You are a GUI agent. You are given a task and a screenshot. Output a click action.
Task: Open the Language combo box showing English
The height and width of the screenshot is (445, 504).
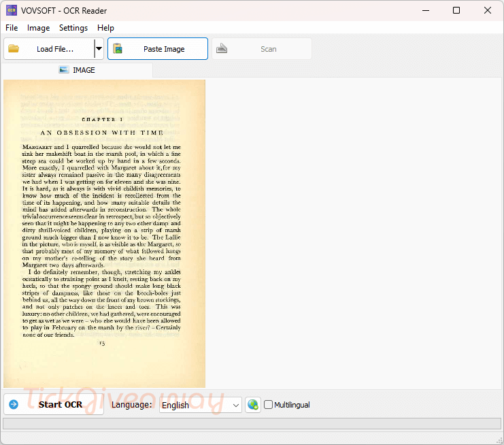[200, 405]
